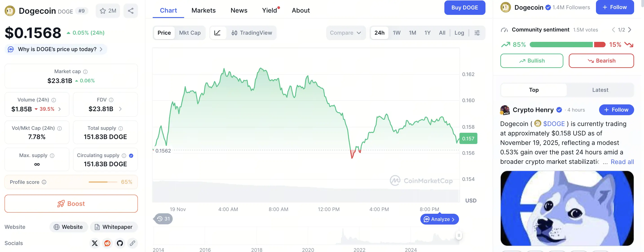The width and height of the screenshot is (644, 252).
Task: Expand 'Why is DOGE's price up today?'
Action: 57,49
